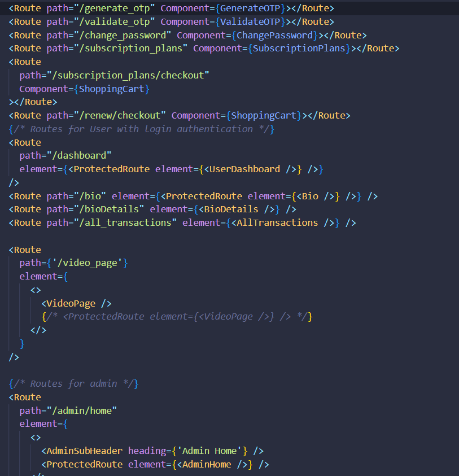The width and height of the screenshot is (459, 476).
Task: Click the "Routes for admin" comment
Action: [x=73, y=383]
